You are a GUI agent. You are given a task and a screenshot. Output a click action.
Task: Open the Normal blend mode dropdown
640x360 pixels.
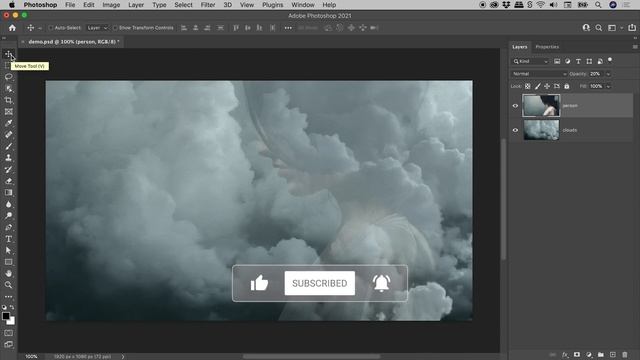[539, 74]
